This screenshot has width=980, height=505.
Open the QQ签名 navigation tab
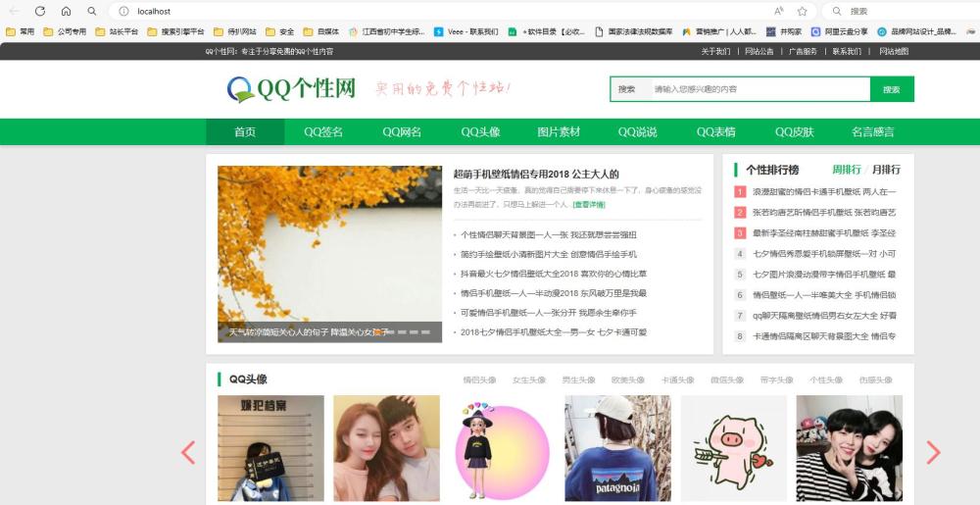tap(323, 131)
